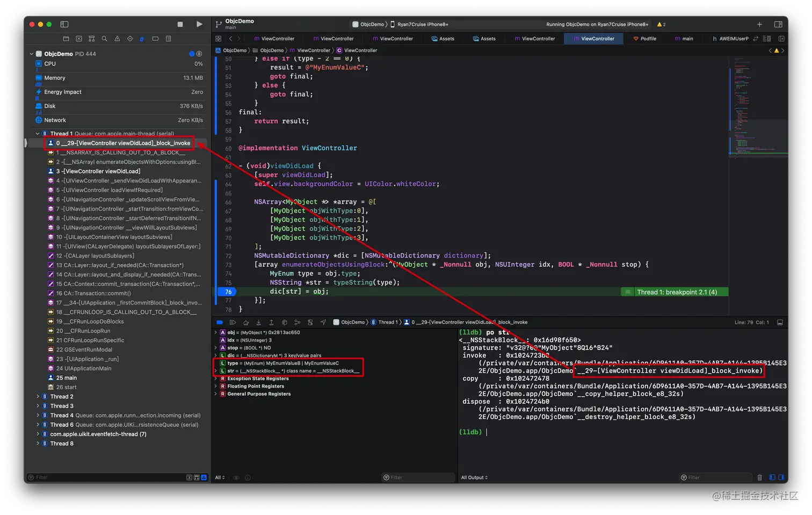Select stack frame 3 -[ViewController viewDidLoad]

click(98, 171)
